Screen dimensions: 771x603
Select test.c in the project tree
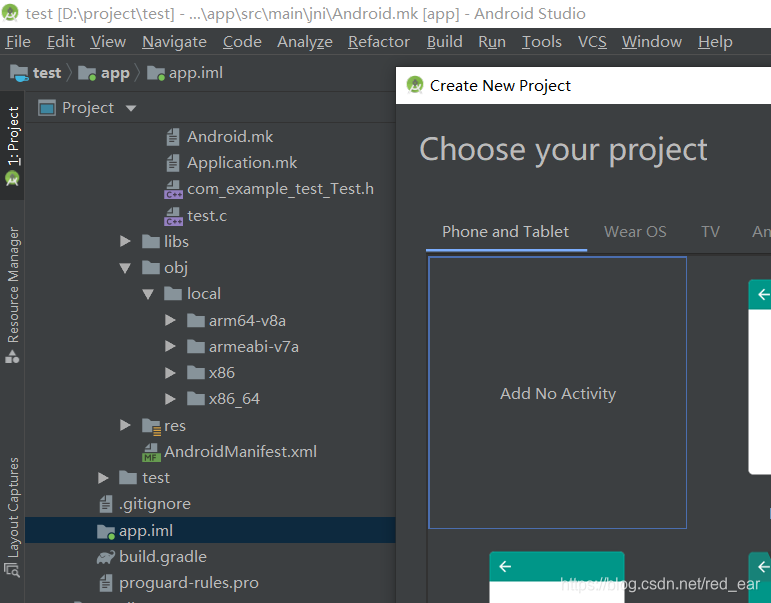(207, 216)
